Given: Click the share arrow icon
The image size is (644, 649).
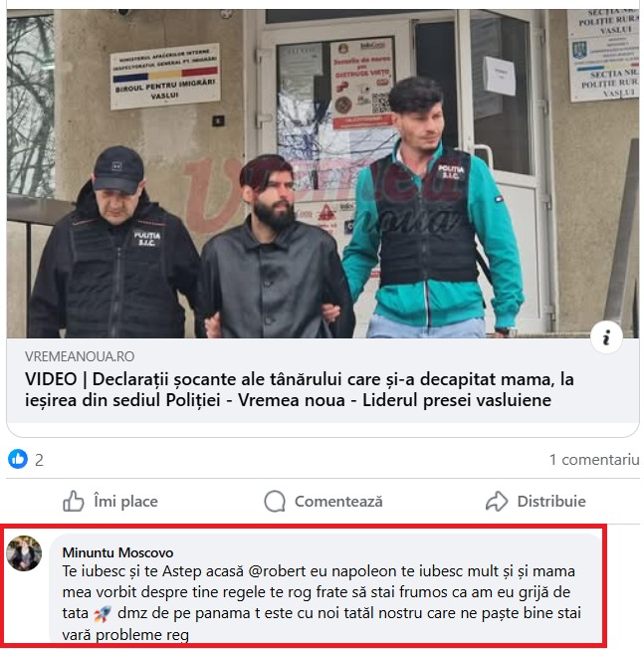Looking at the screenshot, I should coord(497,502).
